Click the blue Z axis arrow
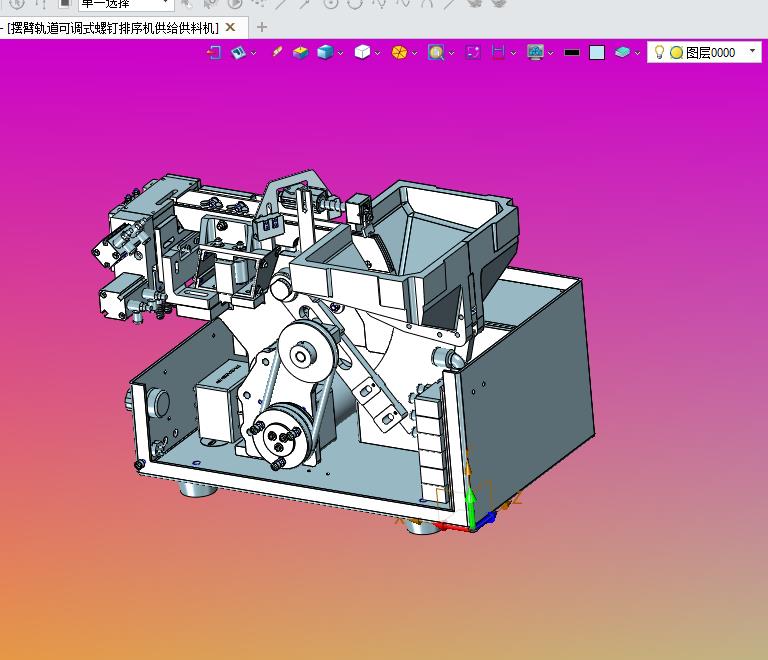This screenshot has height=660, width=768. click(487, 519)
